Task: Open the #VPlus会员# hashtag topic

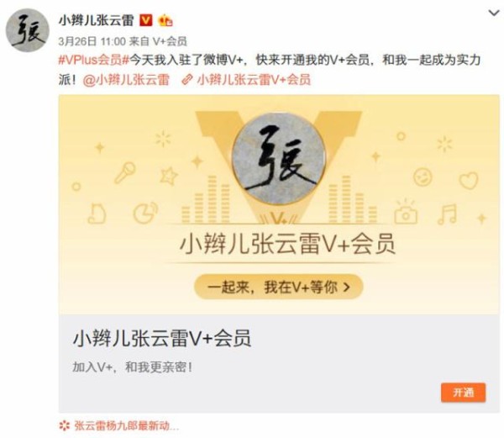Action: click(93, 61)
